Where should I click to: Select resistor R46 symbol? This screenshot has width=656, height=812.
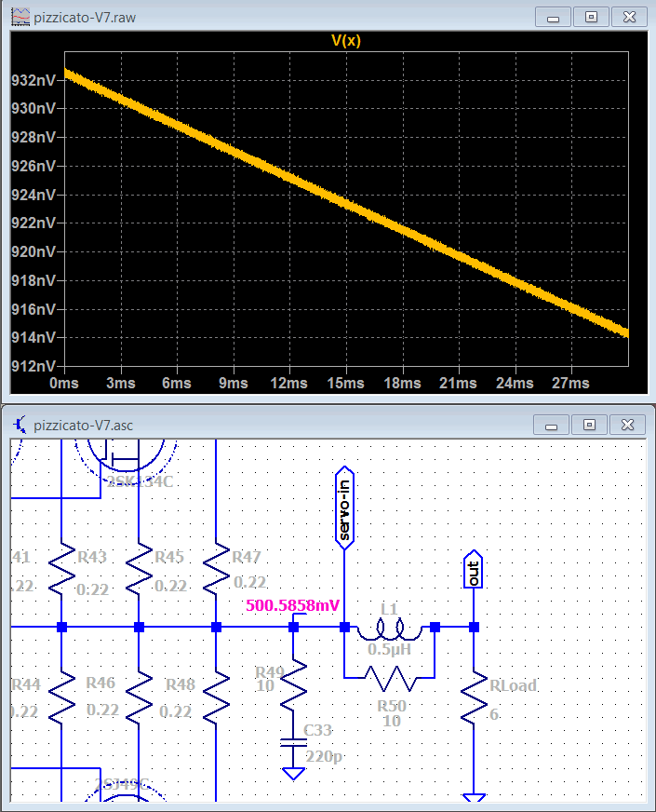pyautogui.click(x=140, y=697)
